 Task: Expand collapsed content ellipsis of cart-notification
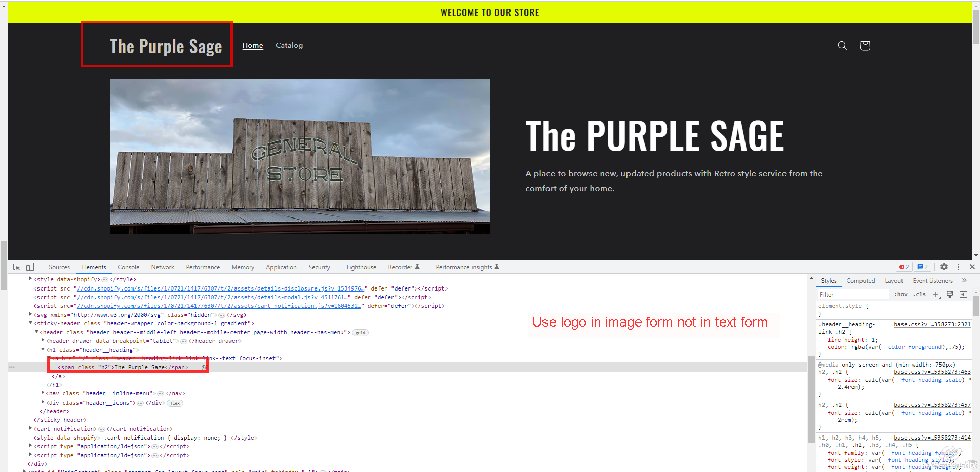click(x=101, y=429)
